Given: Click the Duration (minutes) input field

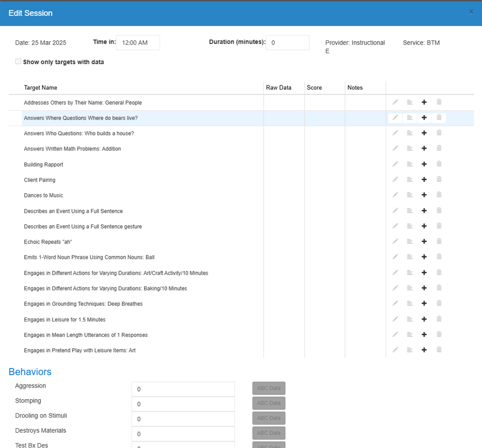Looking at the screenshot, I should pos(287,42).
